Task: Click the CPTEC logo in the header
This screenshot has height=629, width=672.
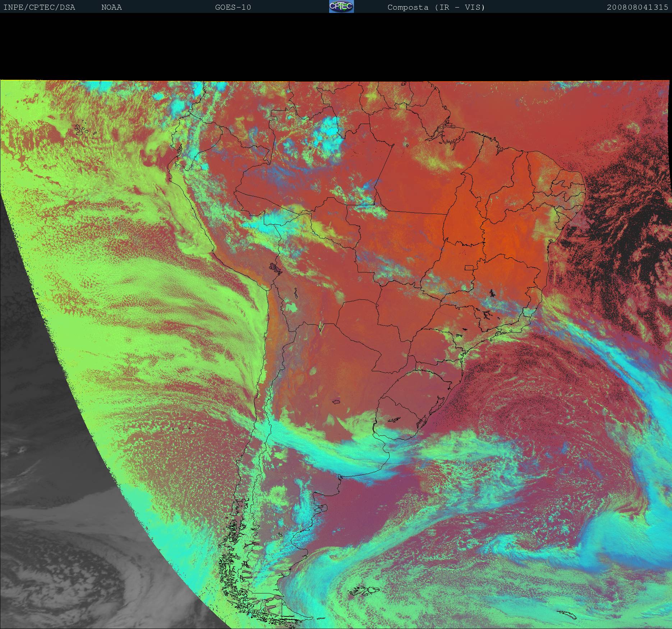Action: pyautogui.click(x=341, y=6)
